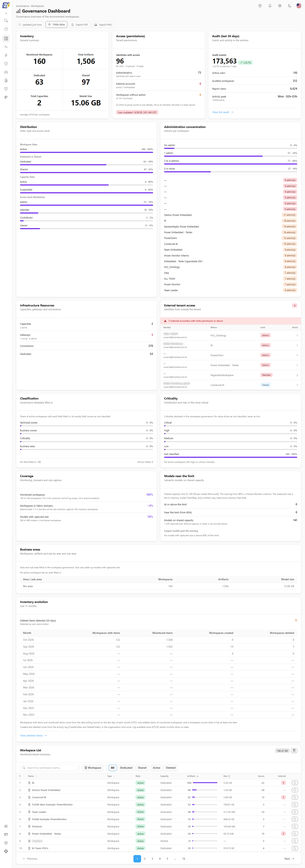Open the language flag selector
Viewport: 305px width, 868px height.
(x=299, y=6)
